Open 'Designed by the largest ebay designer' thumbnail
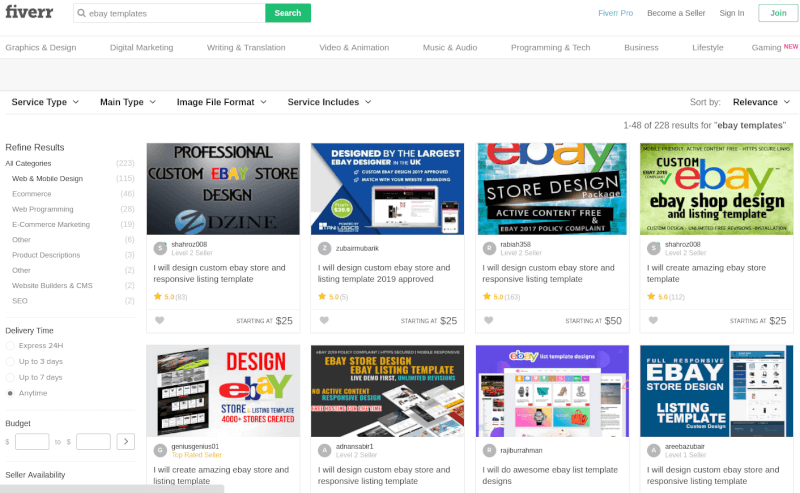 [x=387, y=189]
